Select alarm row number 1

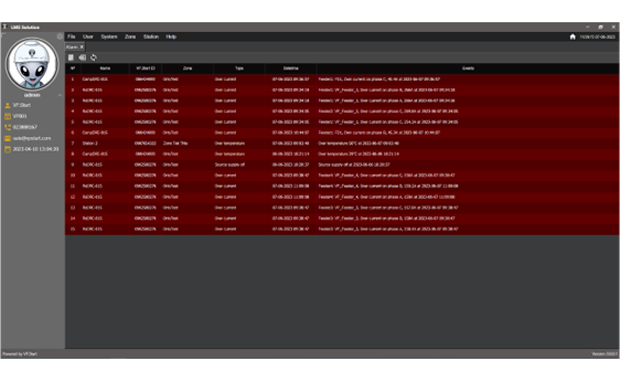[342, 79]
